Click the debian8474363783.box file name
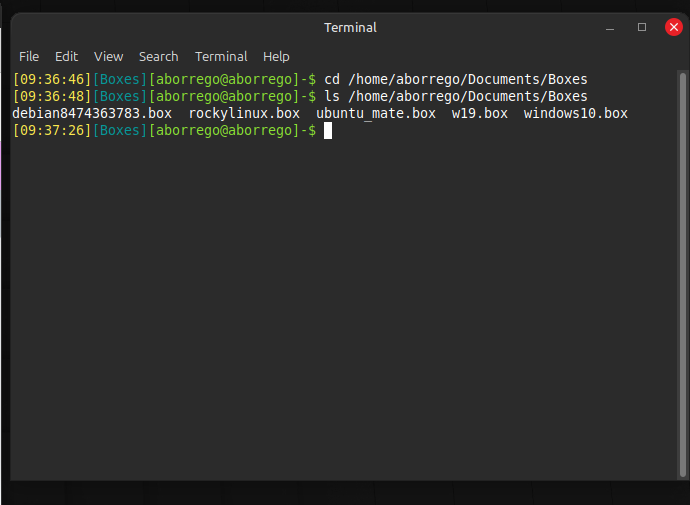Viewport: 690px width, 505px height. pyautogui.click(x=92, y=113)
